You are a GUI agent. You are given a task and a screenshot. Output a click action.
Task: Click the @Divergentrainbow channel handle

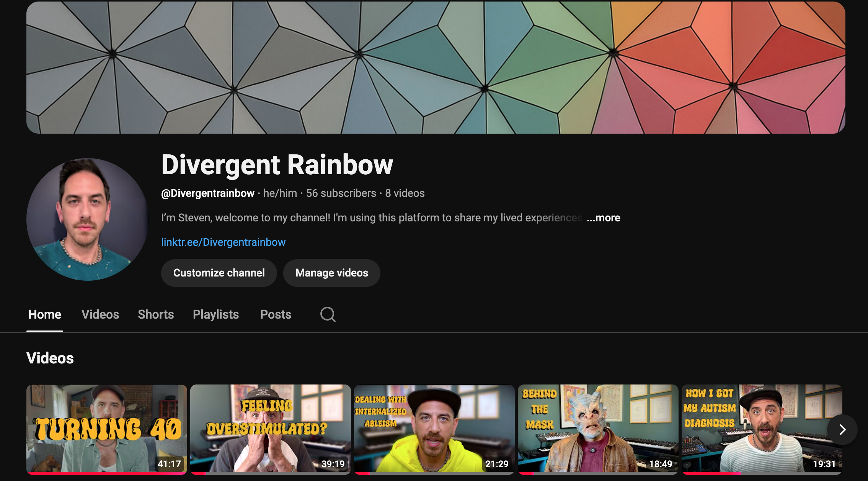coord(208,193)
